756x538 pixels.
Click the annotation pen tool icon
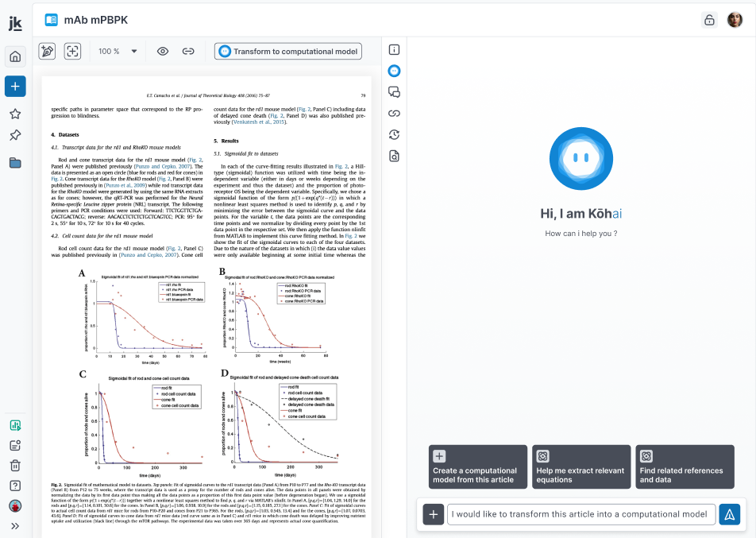(x=47, y=51)
